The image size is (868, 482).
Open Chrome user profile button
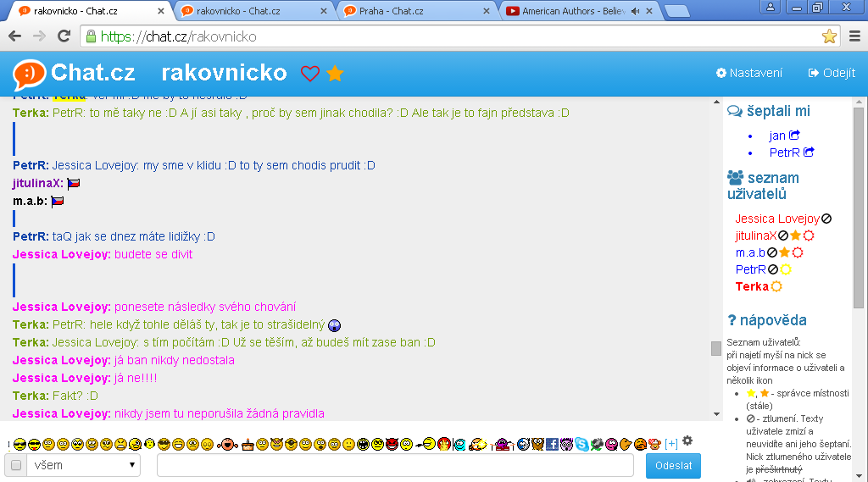pyautogui.click(x=770, y=7)
